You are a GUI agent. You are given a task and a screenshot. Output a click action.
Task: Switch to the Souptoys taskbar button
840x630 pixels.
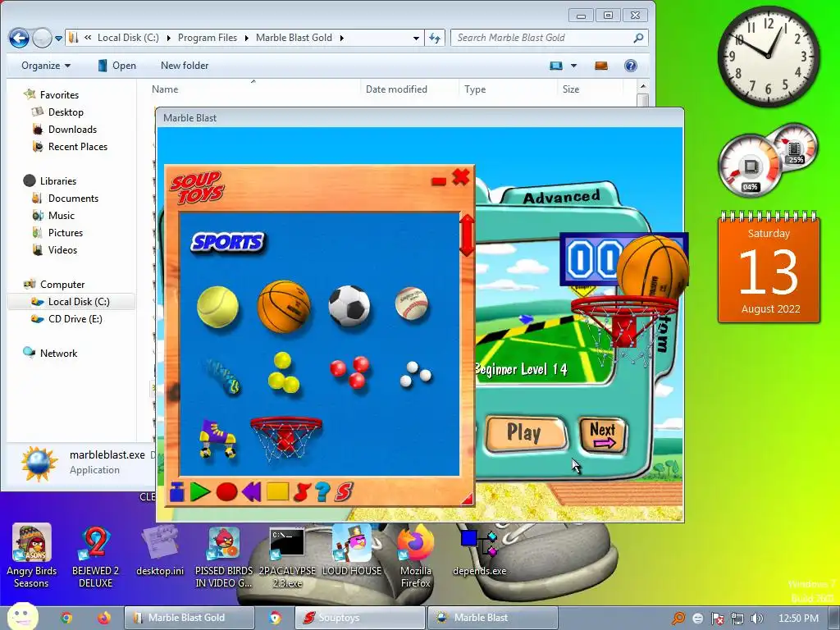pyautogui.click(x=359, y=618)
